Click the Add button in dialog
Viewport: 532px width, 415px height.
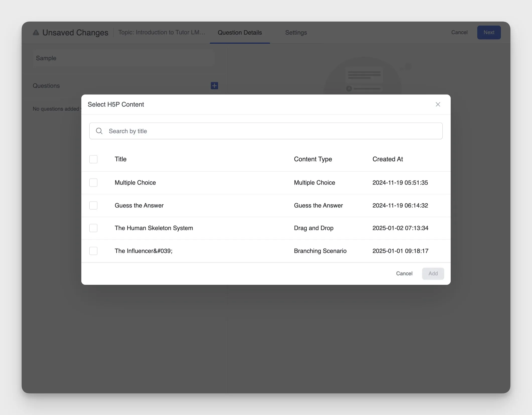433,273
